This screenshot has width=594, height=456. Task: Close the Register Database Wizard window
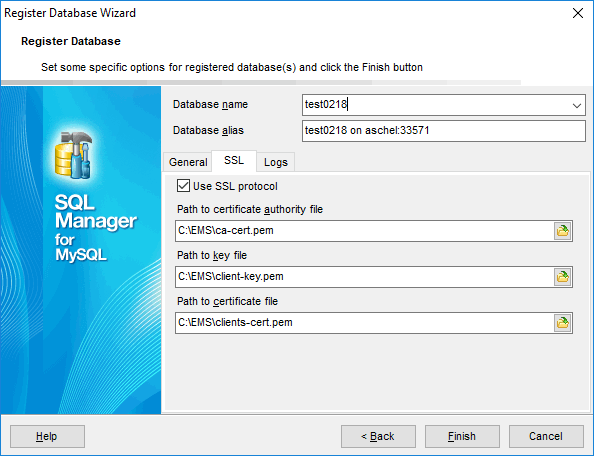click(578, 13)
